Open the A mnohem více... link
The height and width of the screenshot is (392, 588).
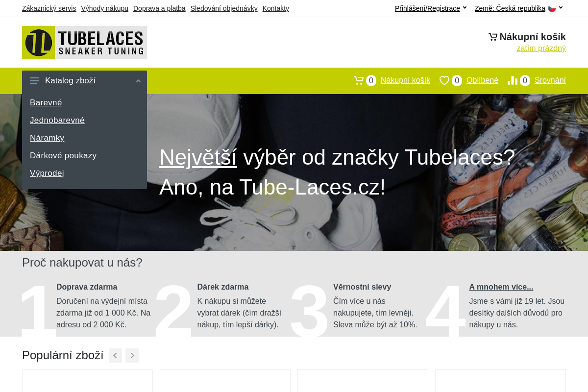[x=501, y=287]
